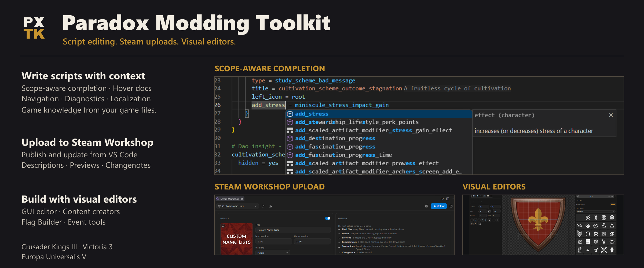Click the Title input field

pos(293,230)
